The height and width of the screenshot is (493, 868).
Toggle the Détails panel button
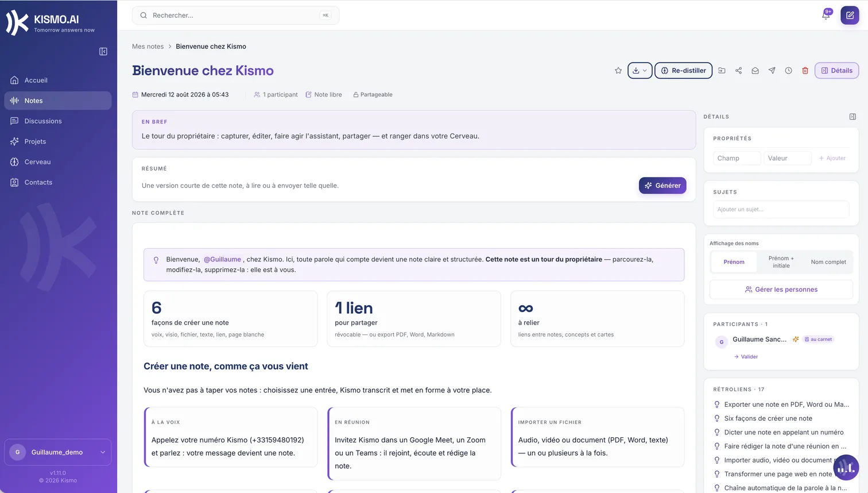coord(836,71)
